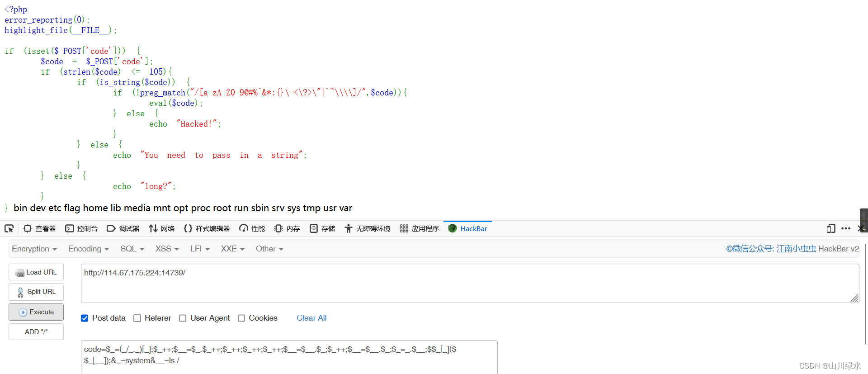Image resolution: width=868 pixels, height=374 pixels.
Task: Open the Style Editor (样式编辑器) tab
Action: (x=207, y=228)
